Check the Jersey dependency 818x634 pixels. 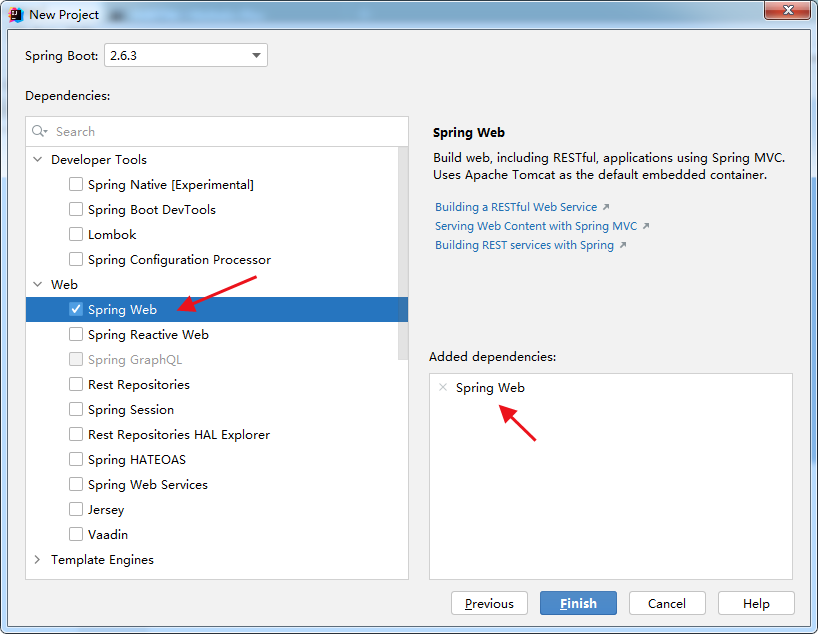pyautogui.click(x=76, y=509)
